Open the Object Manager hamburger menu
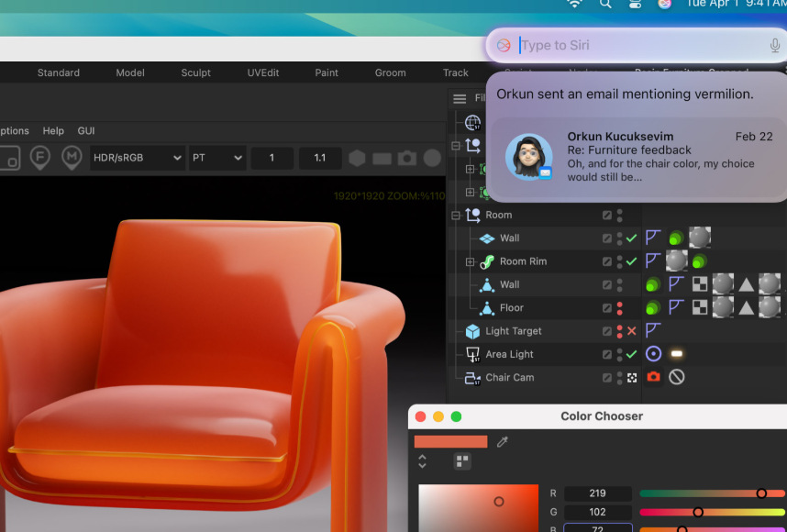 460,98
